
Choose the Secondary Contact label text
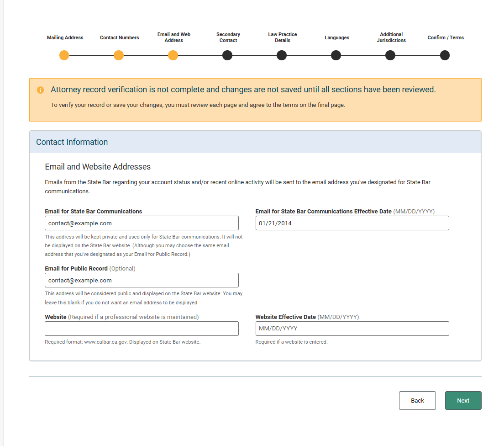point(228,37)
